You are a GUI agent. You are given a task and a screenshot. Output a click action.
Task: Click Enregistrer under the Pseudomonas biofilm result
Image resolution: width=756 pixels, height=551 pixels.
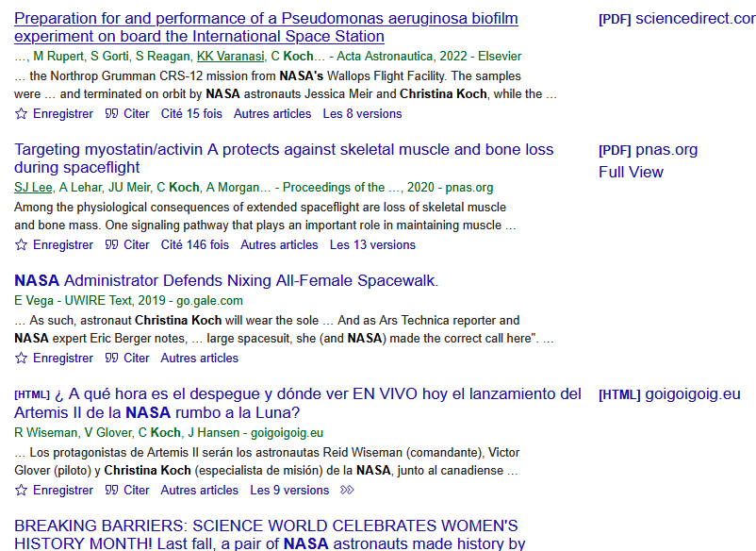pos(62,114)
